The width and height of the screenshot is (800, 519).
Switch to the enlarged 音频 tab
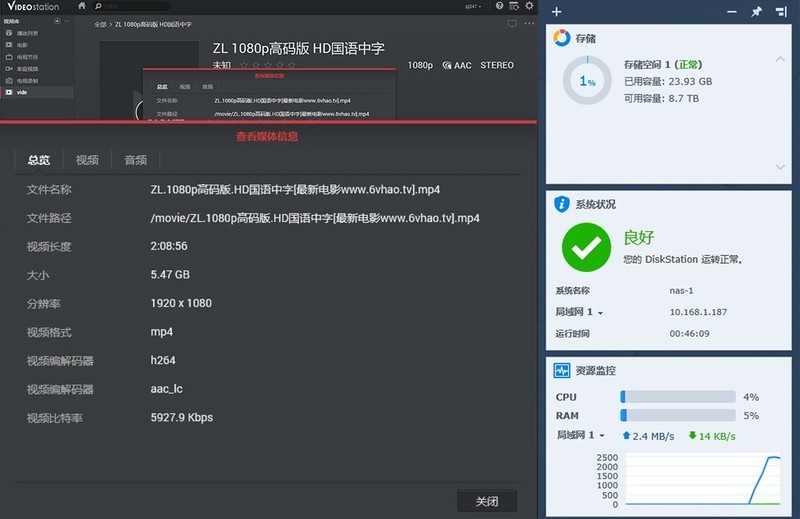(136, 160)
